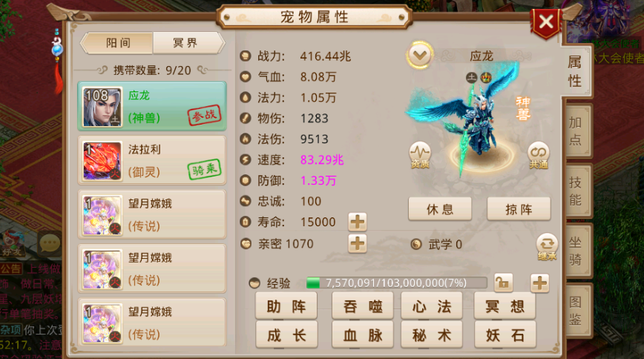Select the 法拉利 pet in list
This screenshot has height=359, width=644.
[x=152, y=161]
